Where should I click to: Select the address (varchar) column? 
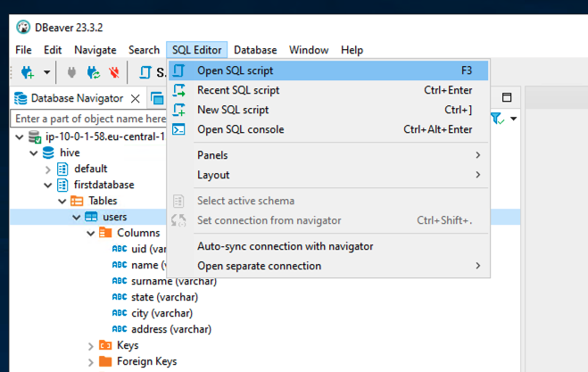171,329
